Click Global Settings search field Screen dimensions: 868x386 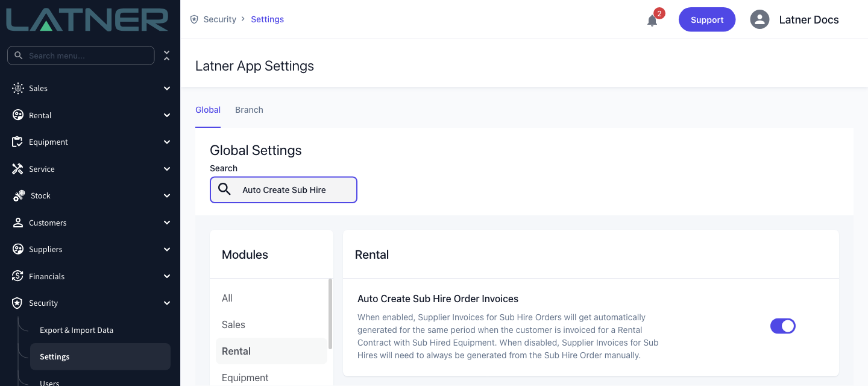(x=283, y=189)
